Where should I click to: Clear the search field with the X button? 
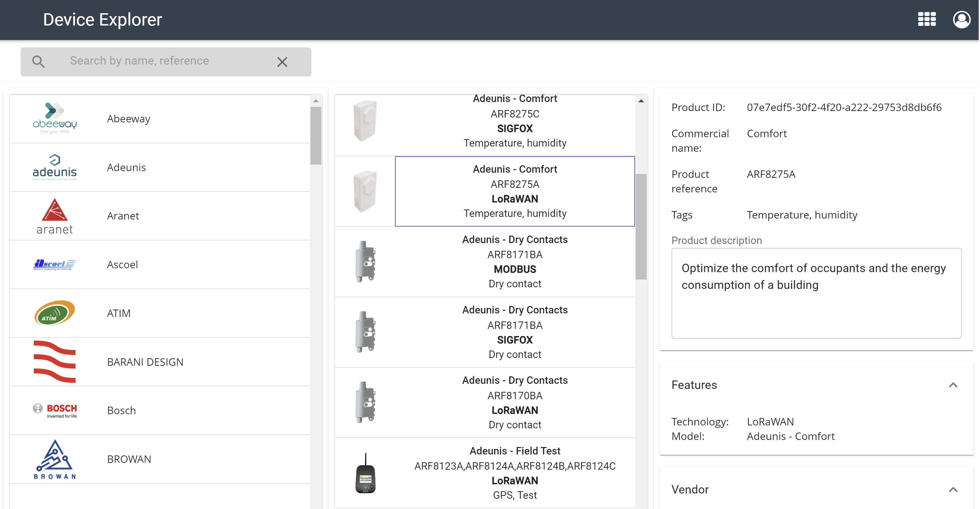pyautogui.click(x=282, y=62)
